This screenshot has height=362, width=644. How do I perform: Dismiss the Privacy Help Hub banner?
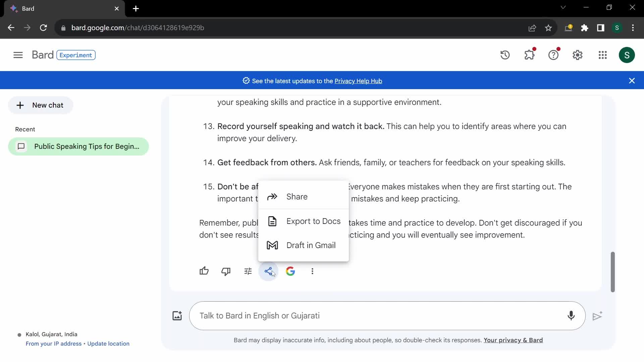point(632,81)
